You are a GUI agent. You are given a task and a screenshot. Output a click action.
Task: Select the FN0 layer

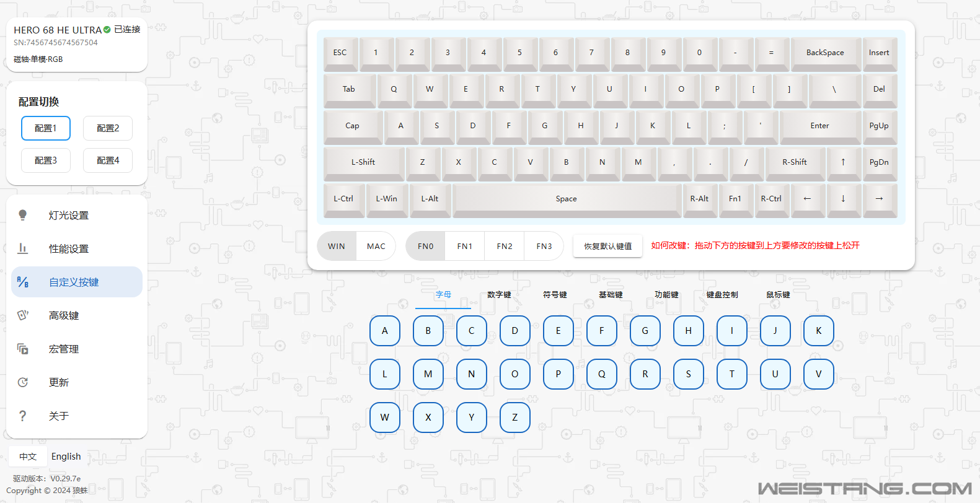tap(425, 246)
